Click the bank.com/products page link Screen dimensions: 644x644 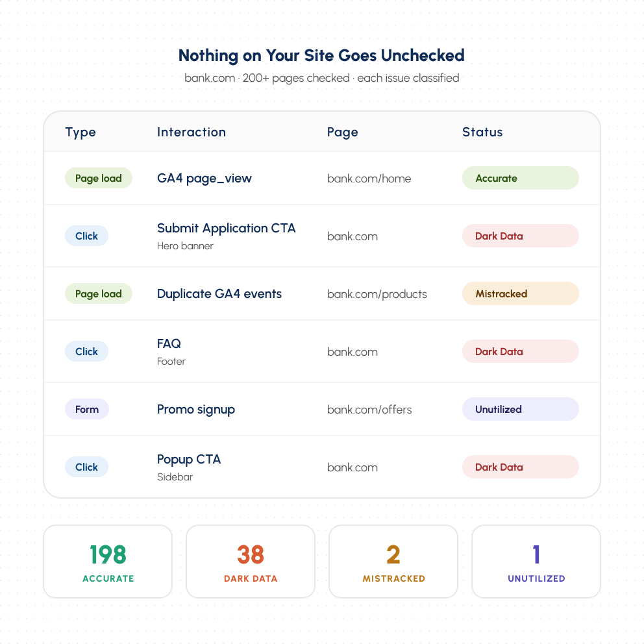[377, 294]
